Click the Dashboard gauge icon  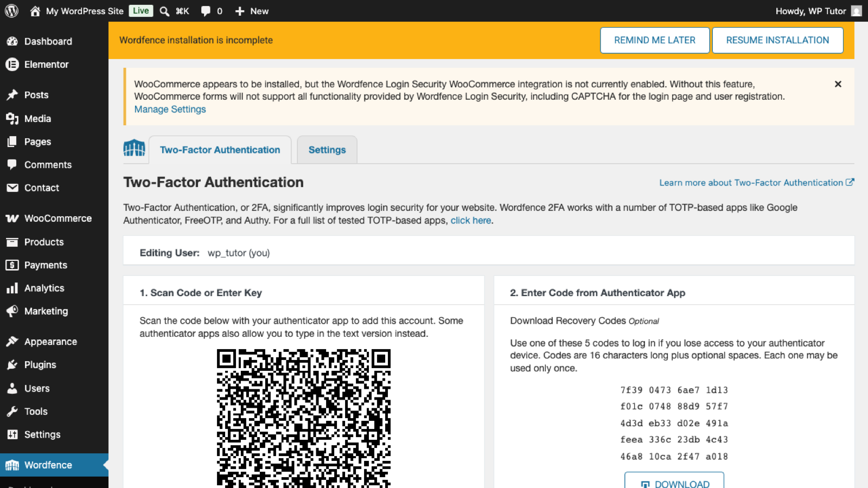[x=12, y=41]
